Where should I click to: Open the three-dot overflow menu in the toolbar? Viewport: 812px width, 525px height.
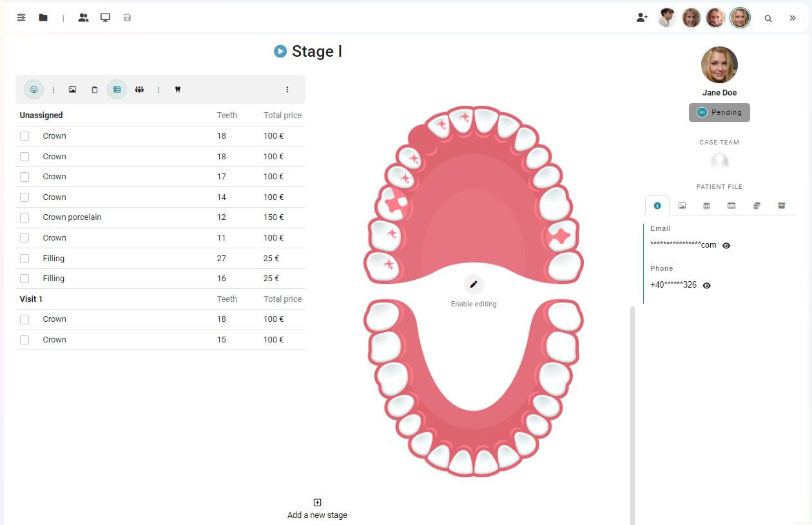click(x=287, y=89)
